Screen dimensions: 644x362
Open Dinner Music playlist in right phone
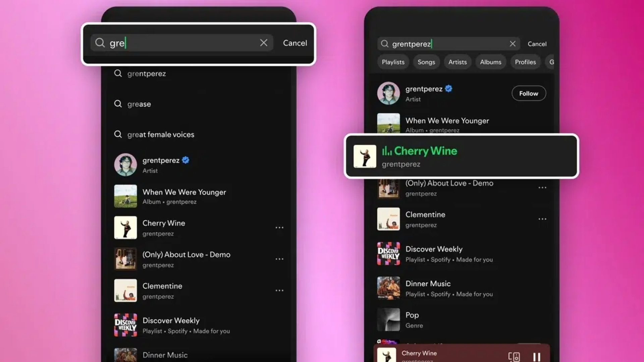pos(462,288)
